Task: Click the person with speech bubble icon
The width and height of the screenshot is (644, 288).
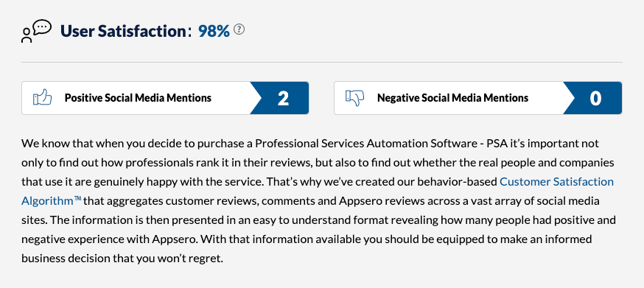Action: click(x=37, y=31)
